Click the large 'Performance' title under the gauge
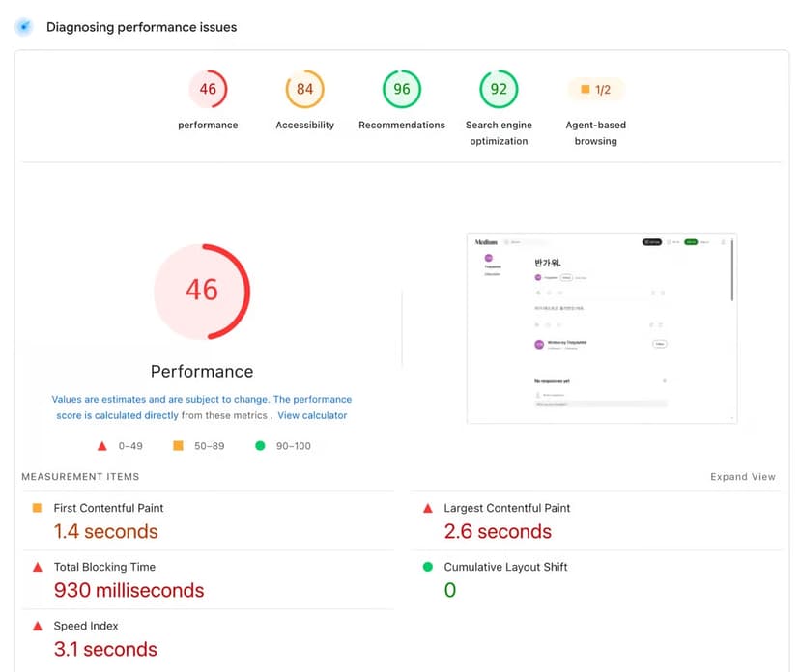Image resolution: width=800 pixels, height=672 pixels. pyautogui.click(x=202, y=371)
